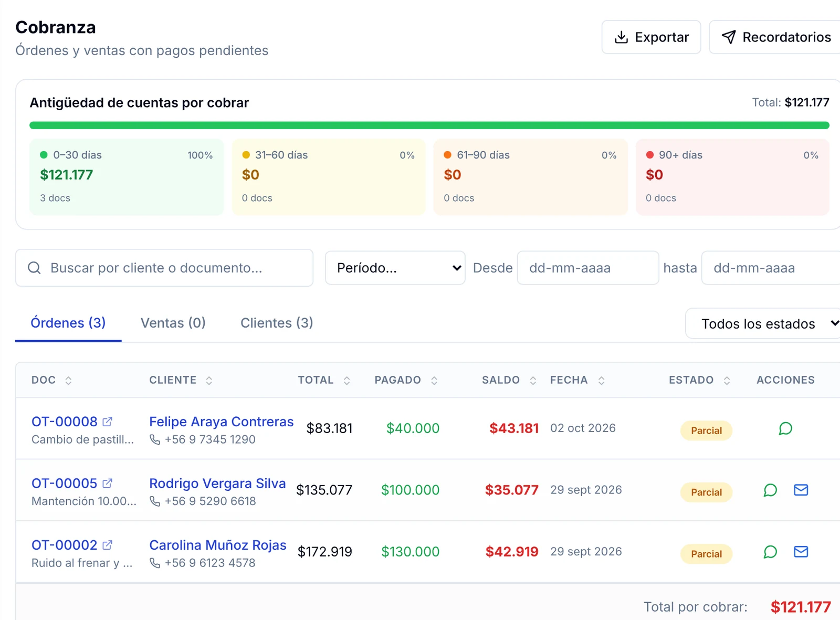The width and height of the screenshot is (840, 620).
Task: Click the Recordatorios button
Action: coord(775,37)
